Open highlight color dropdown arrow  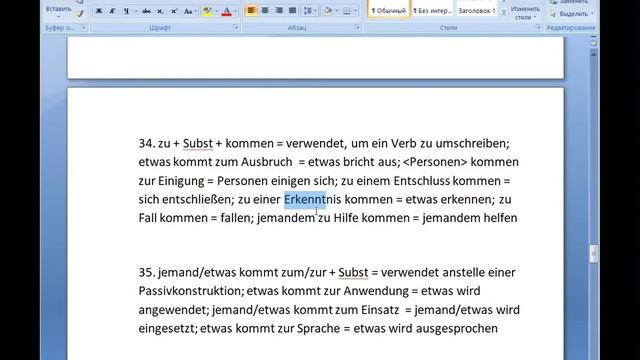(216, 11)
